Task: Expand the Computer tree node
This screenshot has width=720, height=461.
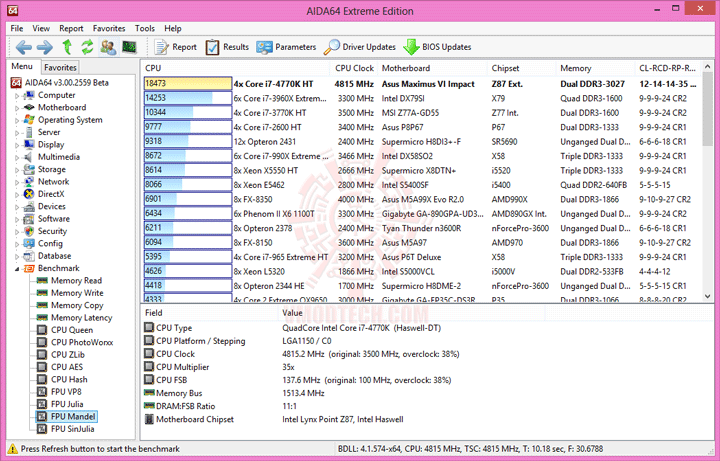Action: coord(17,96)
